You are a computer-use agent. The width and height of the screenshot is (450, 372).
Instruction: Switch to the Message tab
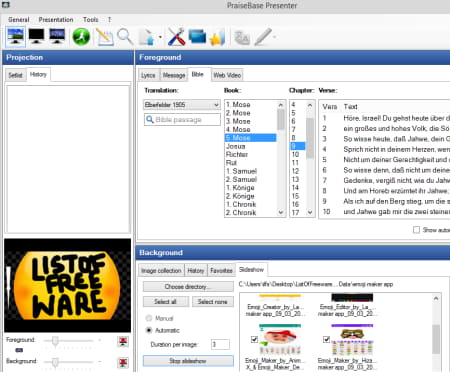174,75
